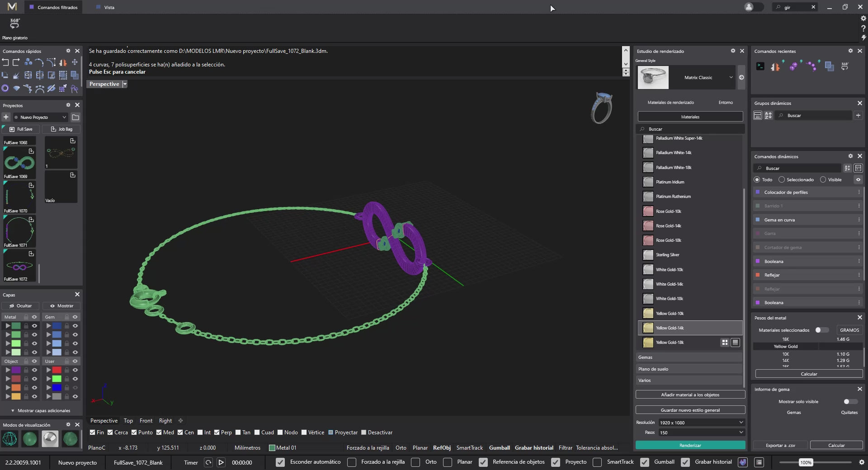
Task: Toggle the Mostrar solo visible switch
Action: [x=850, y=402]
